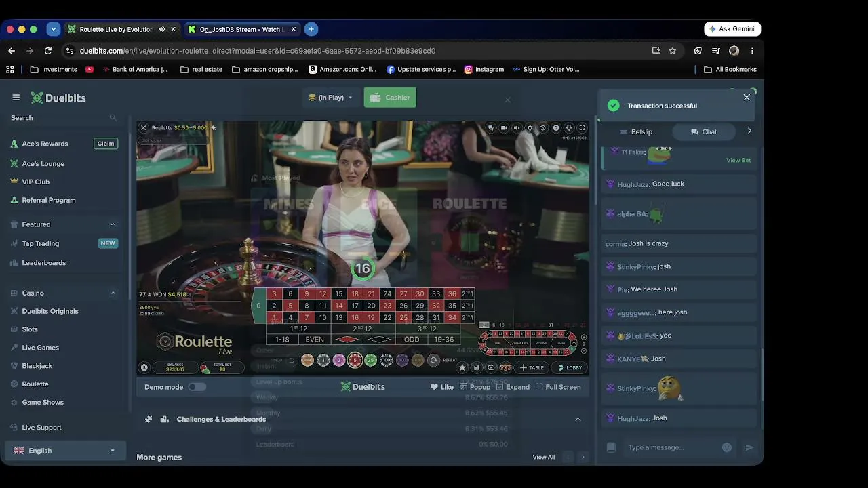868x488 pixels.
Task: Open the game chat bubble icon
Action: point(491,127)
